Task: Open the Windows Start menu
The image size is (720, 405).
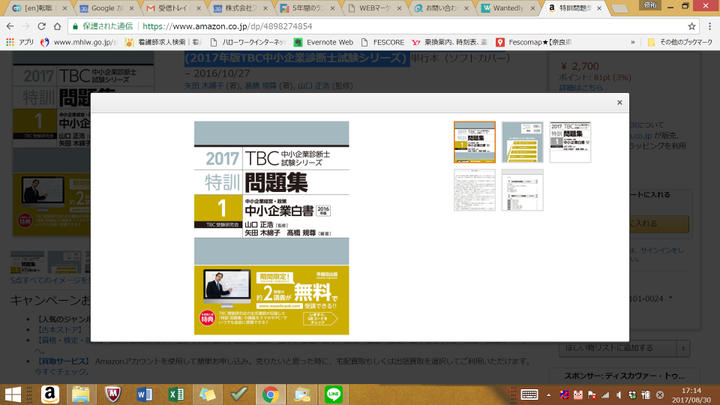Action: [13, 394]
